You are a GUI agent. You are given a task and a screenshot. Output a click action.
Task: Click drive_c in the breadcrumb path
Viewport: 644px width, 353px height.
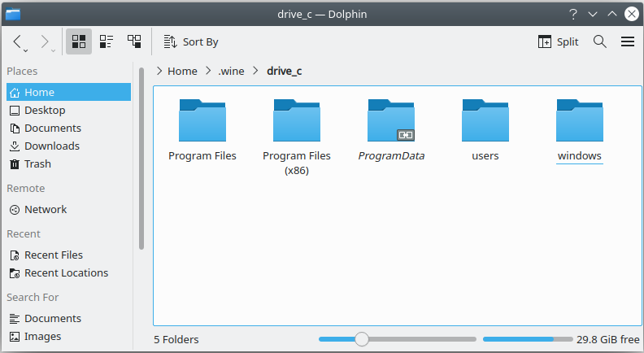(285, 71)
